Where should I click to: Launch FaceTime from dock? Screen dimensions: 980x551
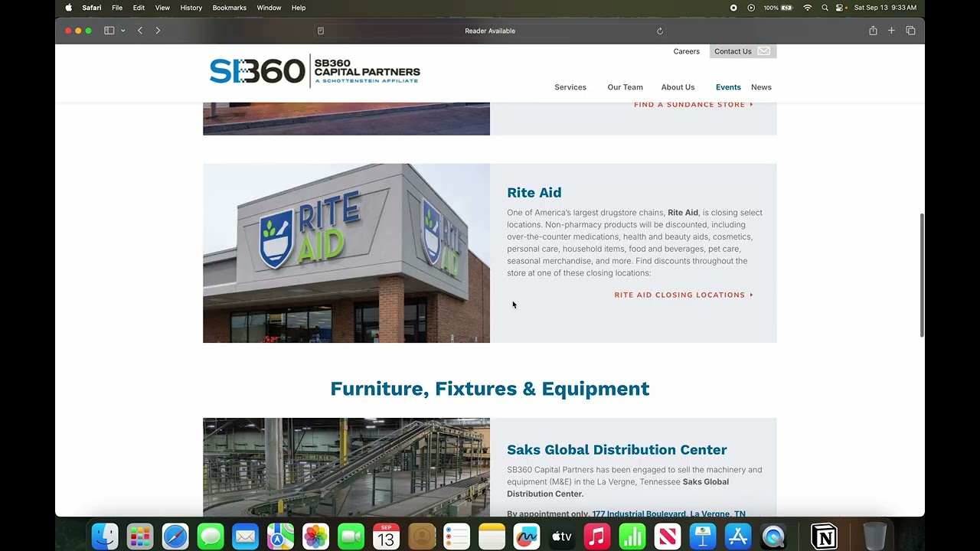pos(351,536)
